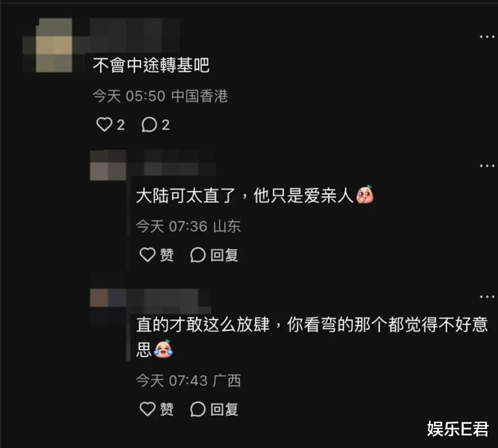Image resolution: width=498 pixels, height=448 pixels.
Task: Click the 赞 label on 山东 reply
Action: (x=167, y=255)
